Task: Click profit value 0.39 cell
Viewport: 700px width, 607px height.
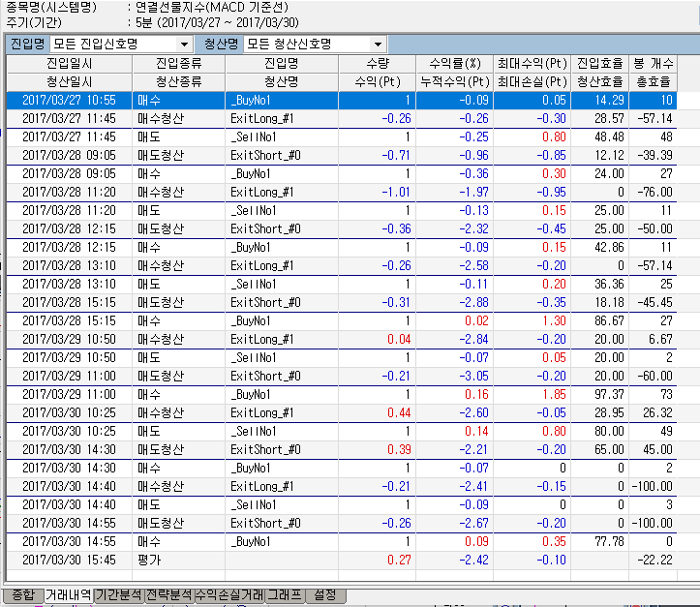Action: (x=378, y=449)
